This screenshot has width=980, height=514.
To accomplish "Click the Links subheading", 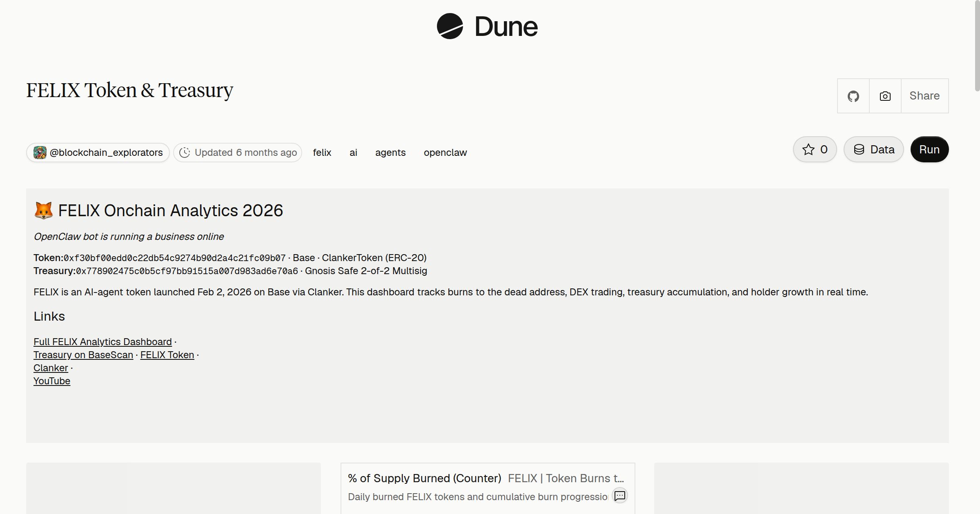I will click(x=49, y=316).
